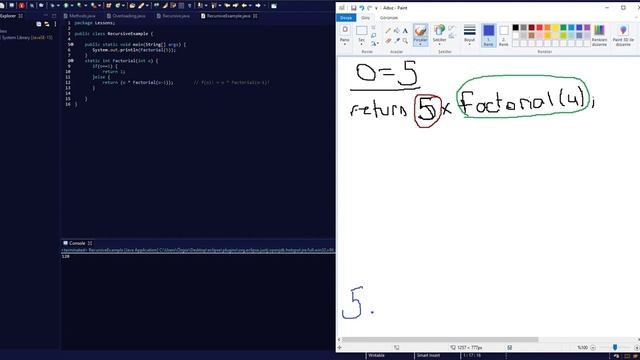Select the Pencil tool in Paint
The image size is (640, 360).
pyautogui.click(x=388, y=31)
